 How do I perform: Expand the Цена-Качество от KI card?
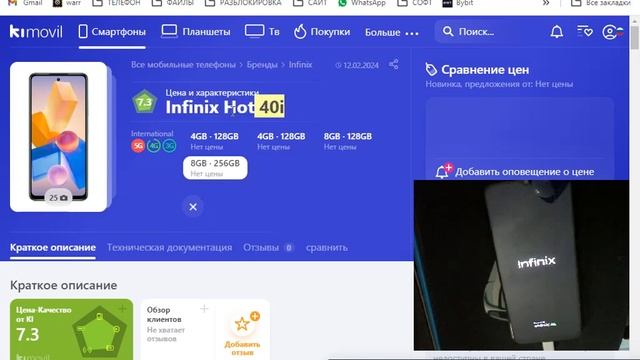pos(122,309)
